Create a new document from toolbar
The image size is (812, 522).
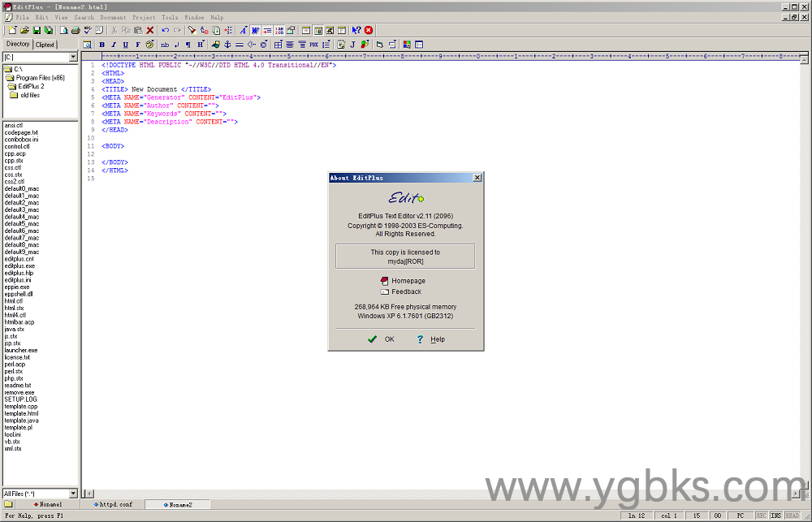pyautogui.click(x=12, y=30)
